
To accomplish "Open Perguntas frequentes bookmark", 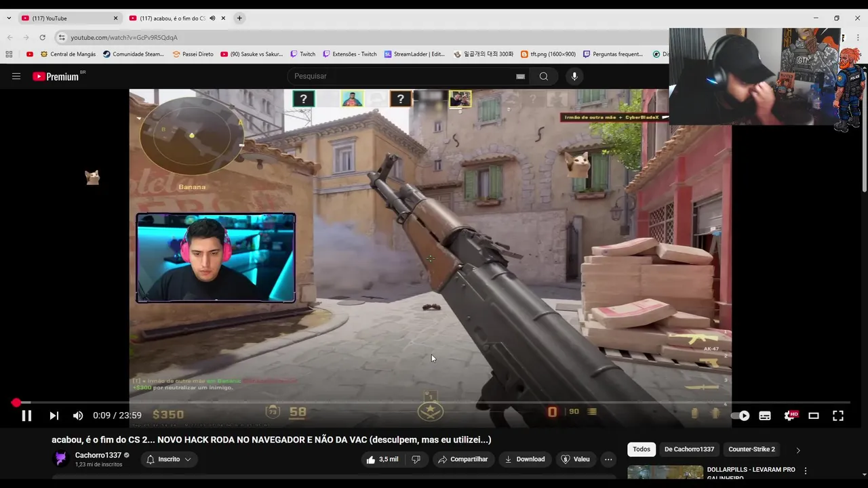I will (613, 54).
